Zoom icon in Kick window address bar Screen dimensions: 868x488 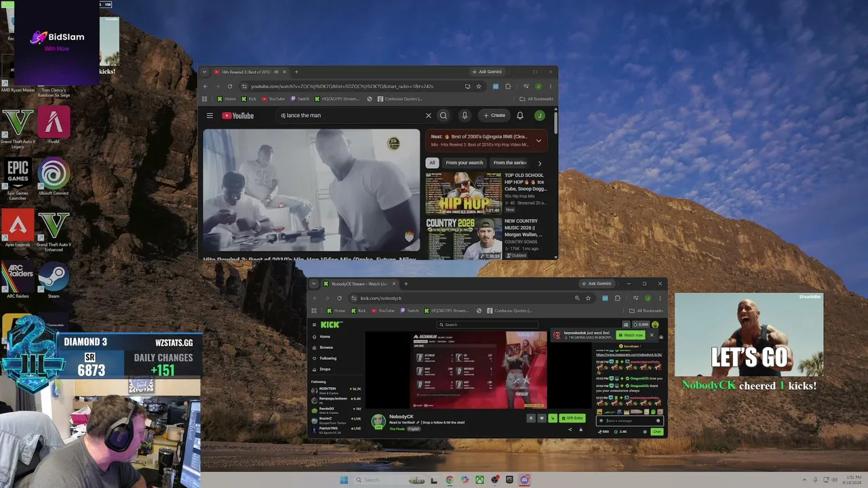(577, 298)
